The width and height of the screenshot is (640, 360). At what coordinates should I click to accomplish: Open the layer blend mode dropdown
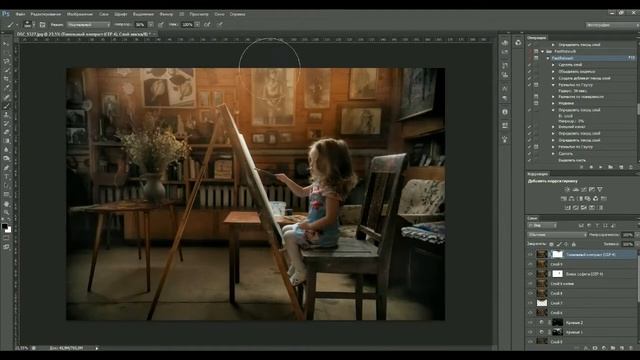557,235
